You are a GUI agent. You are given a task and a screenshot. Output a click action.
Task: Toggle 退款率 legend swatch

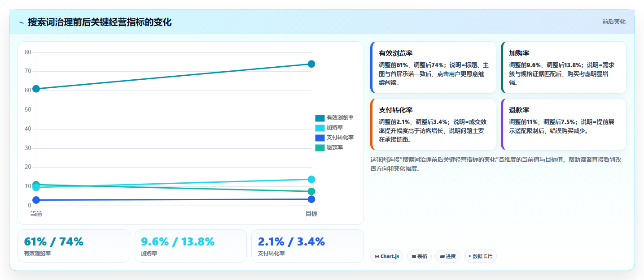coord(320,147)
